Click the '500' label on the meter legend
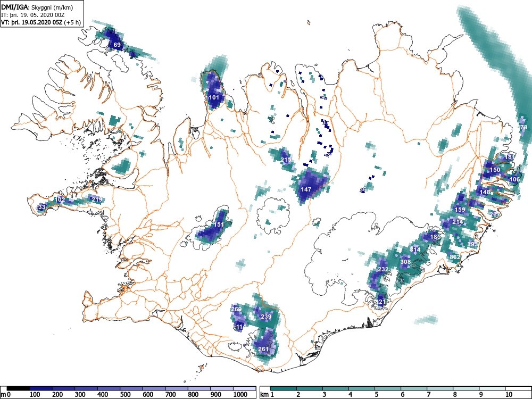This screenshot has height=399, width=532. 125,394
